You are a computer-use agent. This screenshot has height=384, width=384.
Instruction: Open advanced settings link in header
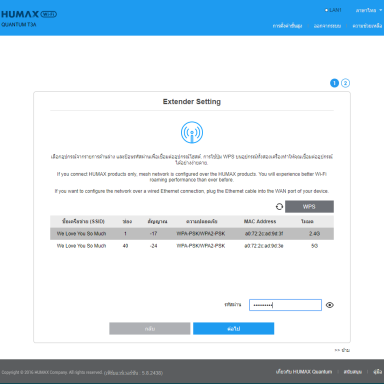[x=287, y=26]
